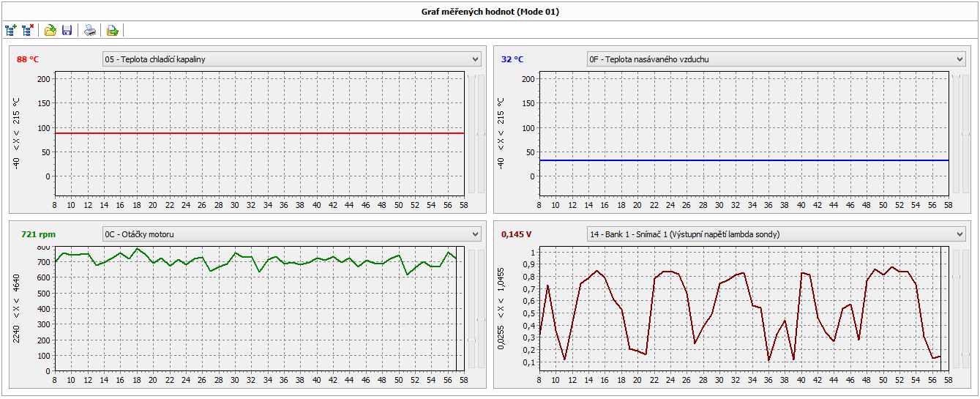Click right vertical slider beside lambda voltage graph
The image size is (980, 399).
(965, 309)
